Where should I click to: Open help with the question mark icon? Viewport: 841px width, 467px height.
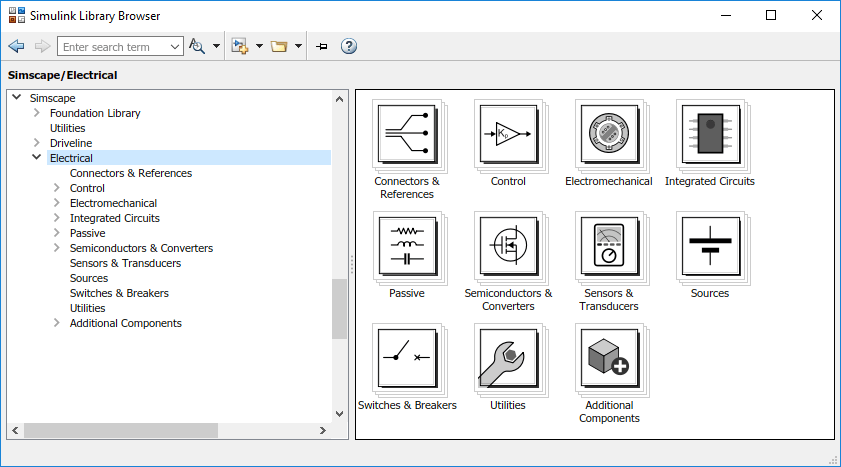tap(349, 47)
